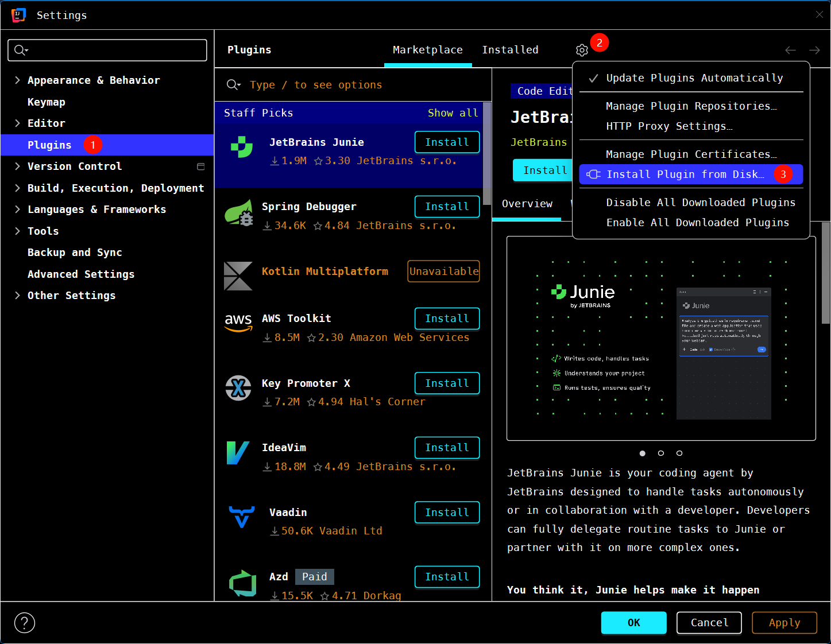Expand Languages & Frameworks
831x644 pixels.
point(18,210)
